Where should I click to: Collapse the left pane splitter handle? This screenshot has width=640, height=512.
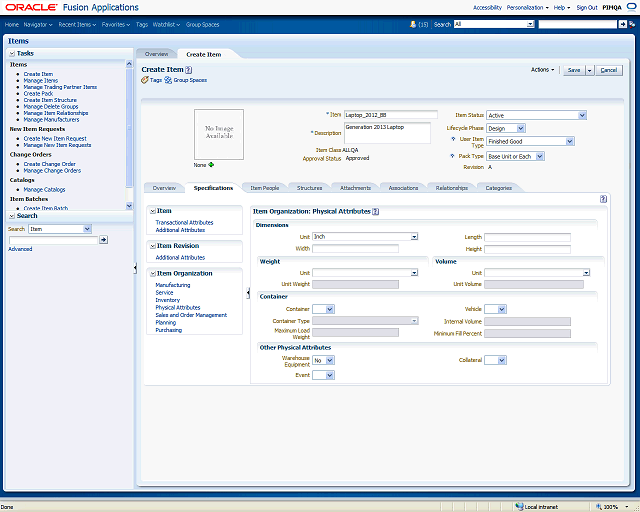click(135, 268)
